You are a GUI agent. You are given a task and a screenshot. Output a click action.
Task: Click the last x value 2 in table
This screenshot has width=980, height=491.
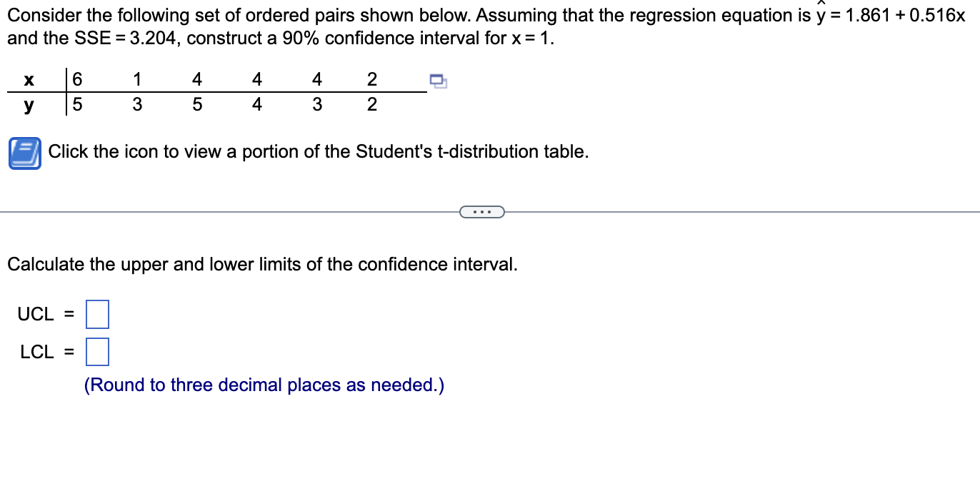tap(371, 79)
